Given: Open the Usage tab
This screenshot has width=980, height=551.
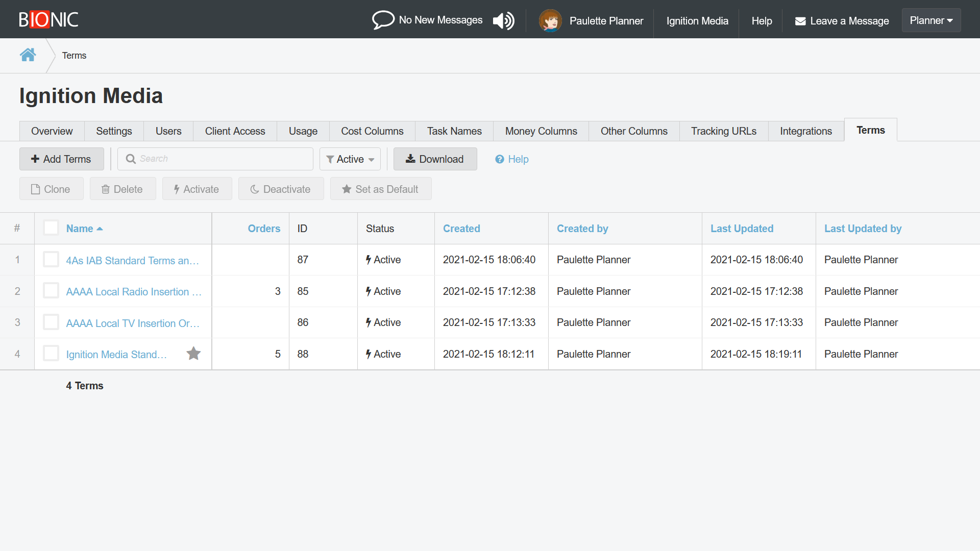Looking at the screenshot, I should pos(303,131).
